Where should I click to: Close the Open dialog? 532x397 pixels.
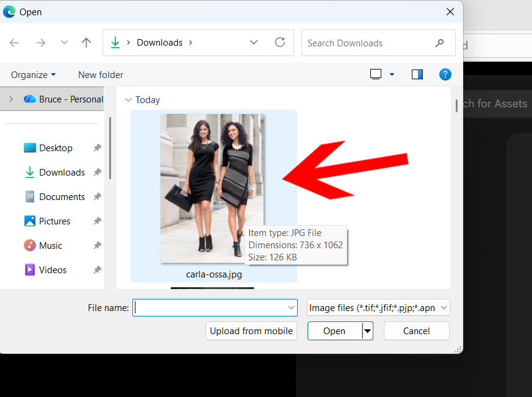(450, 12)
